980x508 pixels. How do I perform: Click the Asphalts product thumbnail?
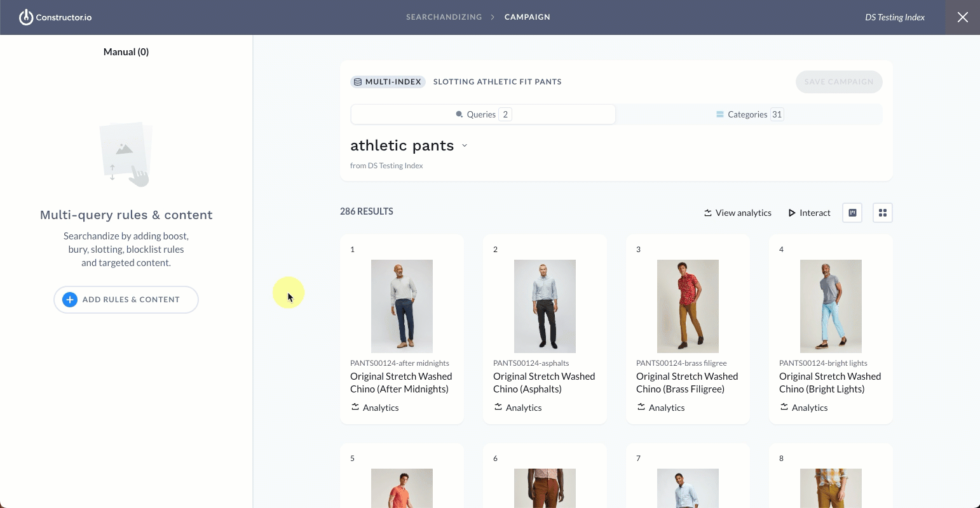coord(545,306)
